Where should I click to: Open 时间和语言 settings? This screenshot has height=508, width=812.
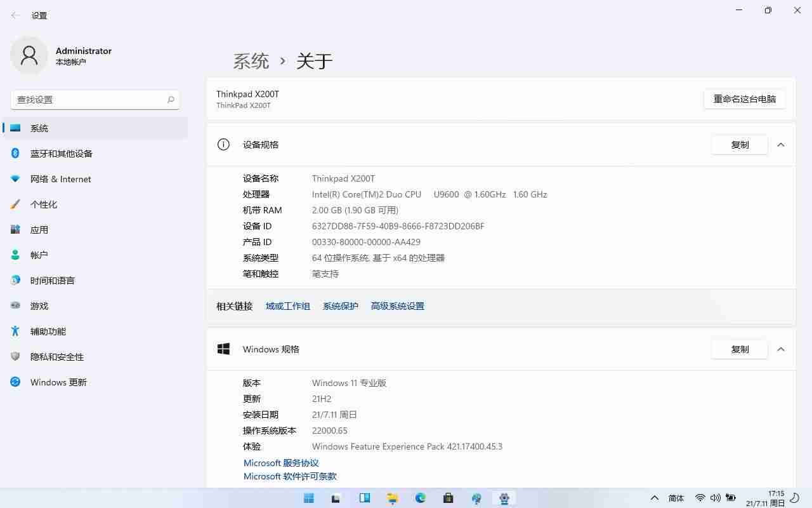[95, 281]
